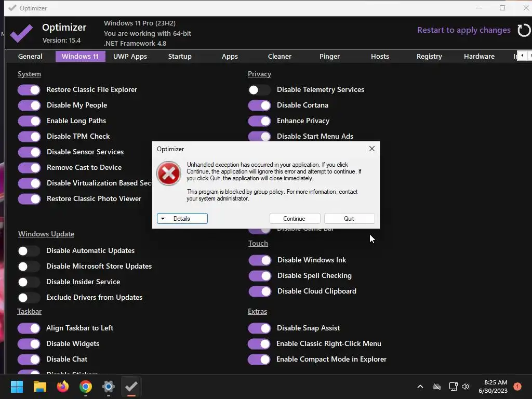532x399 pixels.
Task: Launch Google Chrome from the taskbar
Action: click(86, 387)
